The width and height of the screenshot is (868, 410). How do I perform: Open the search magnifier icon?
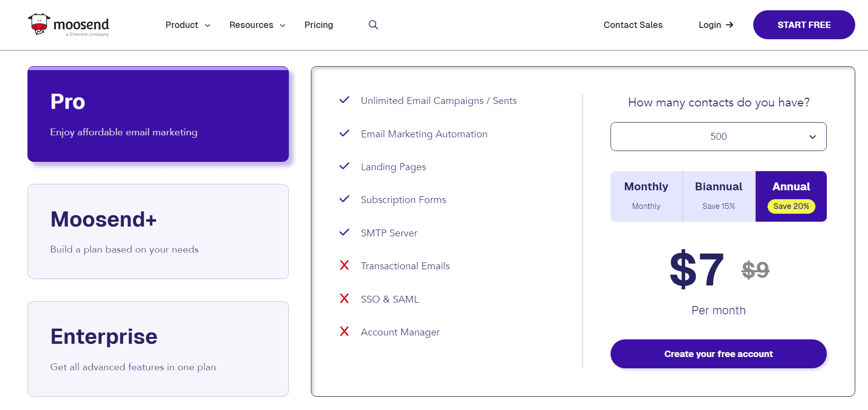pyautogui.click(x=373, y=25)
